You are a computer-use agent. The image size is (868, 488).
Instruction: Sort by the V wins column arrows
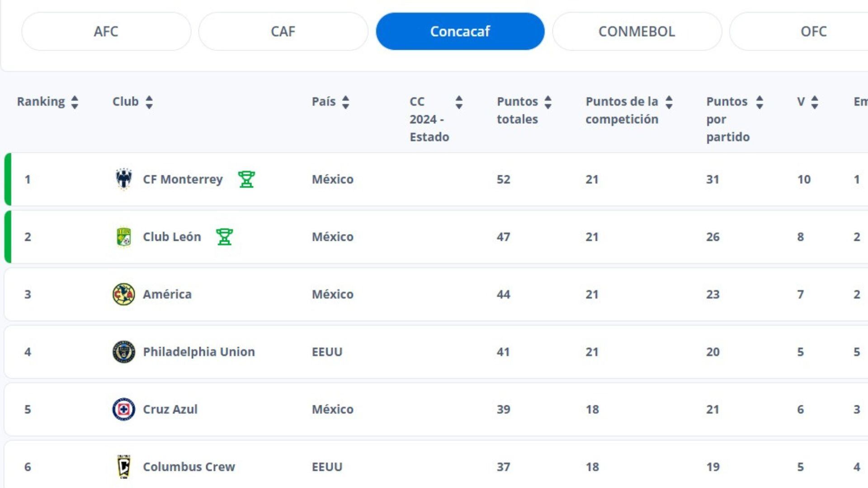(815, 102)
